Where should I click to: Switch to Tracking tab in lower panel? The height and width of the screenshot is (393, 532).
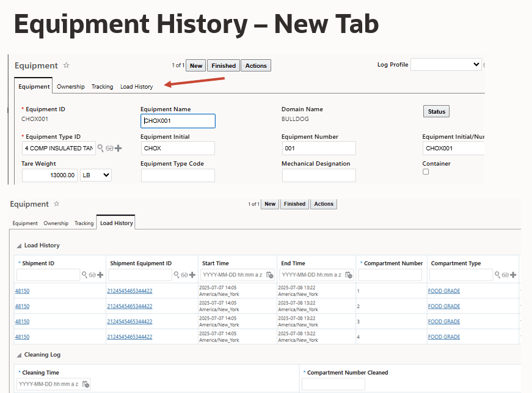pos(84,223)
